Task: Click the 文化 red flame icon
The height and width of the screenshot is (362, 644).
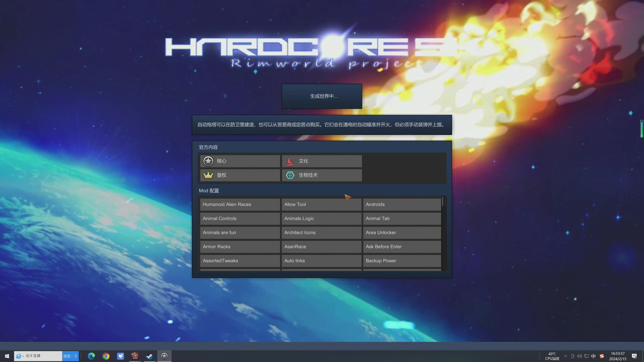Action: (x=290, y=161)
